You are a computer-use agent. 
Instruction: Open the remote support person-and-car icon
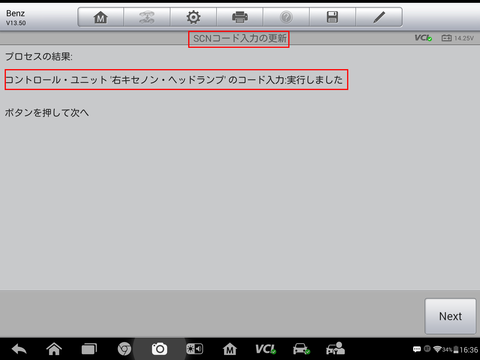[335, 349]
